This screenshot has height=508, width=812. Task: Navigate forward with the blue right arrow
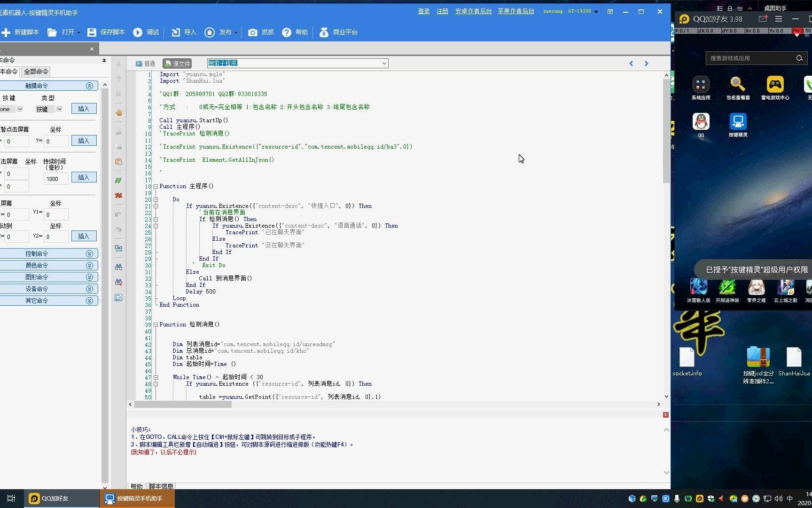pyautogui.click(x=646, y=63)
